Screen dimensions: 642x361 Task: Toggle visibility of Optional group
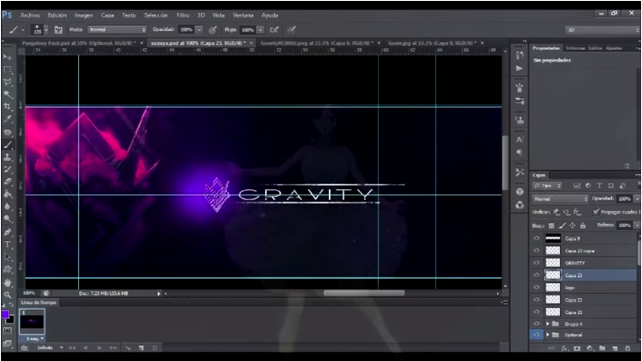click(536, 334)
